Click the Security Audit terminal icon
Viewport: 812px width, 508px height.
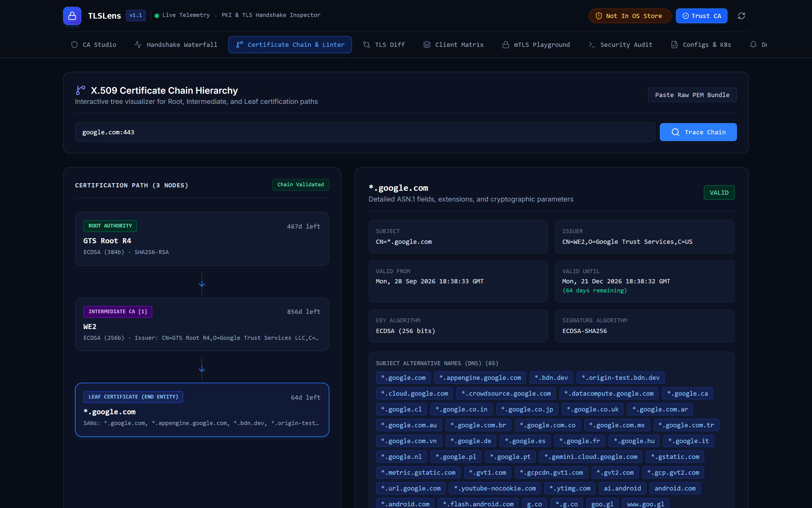coord(592,45)
